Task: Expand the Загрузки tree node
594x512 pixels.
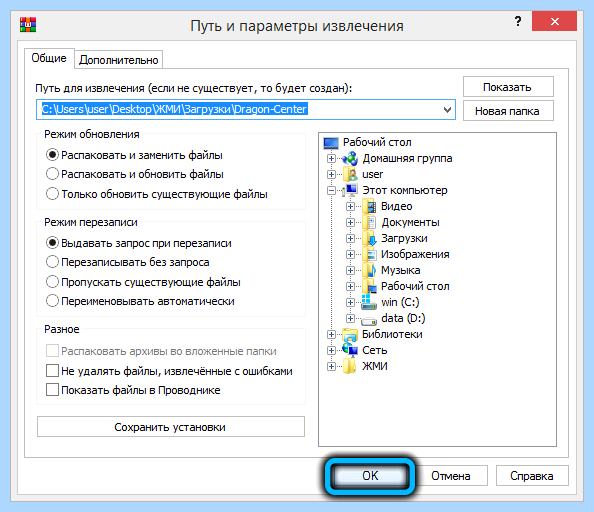Action: click(350, 238)
